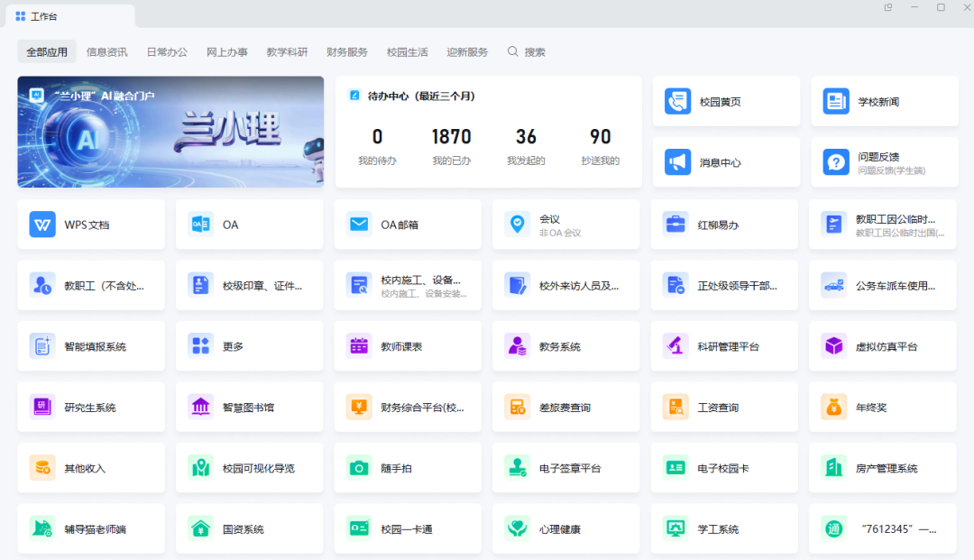Open 国资系统 house icon

pyautogui.click(x=200, y=528)
